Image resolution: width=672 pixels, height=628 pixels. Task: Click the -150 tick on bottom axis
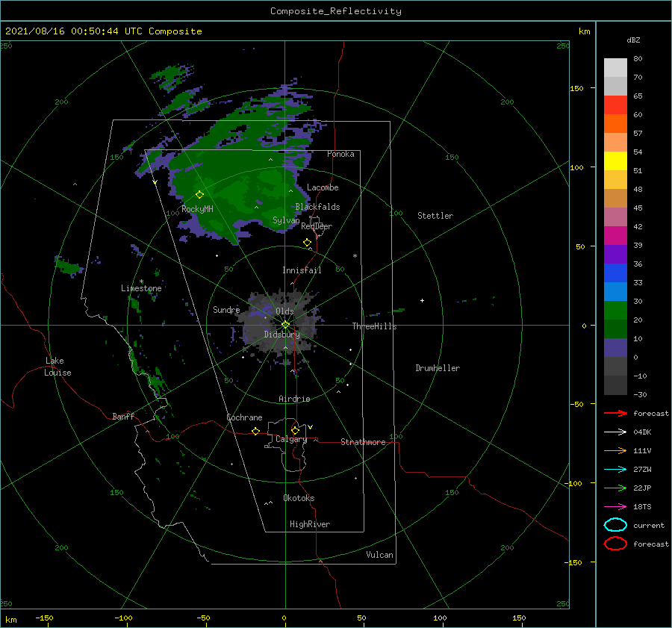[x=44, y=618]
